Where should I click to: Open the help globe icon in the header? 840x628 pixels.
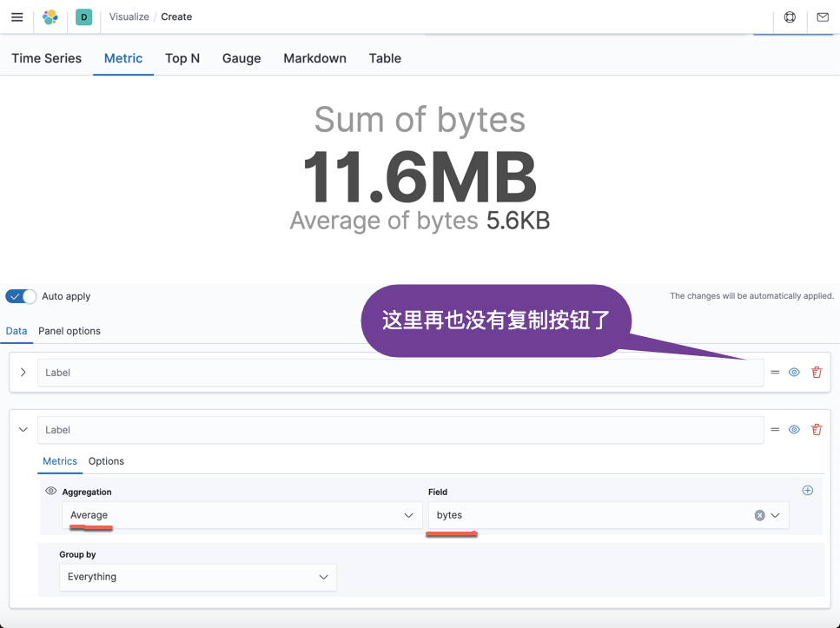click(789, 17)
